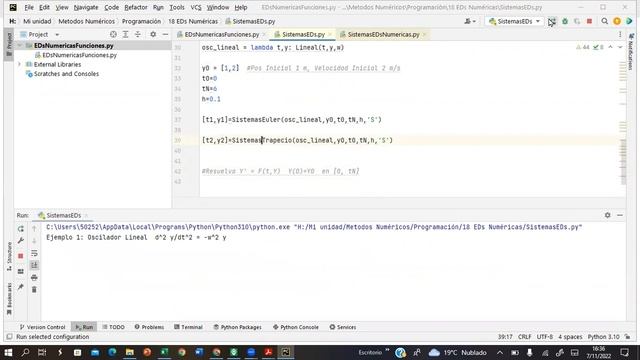Switch to SistemasEDs.py editor tab
This screenshot has height=360, width=640.
(303, 35)
